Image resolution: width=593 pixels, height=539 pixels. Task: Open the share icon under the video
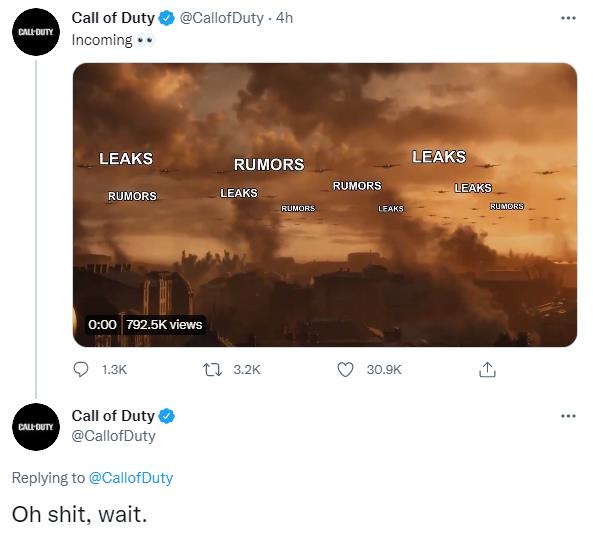coord(487,370)
